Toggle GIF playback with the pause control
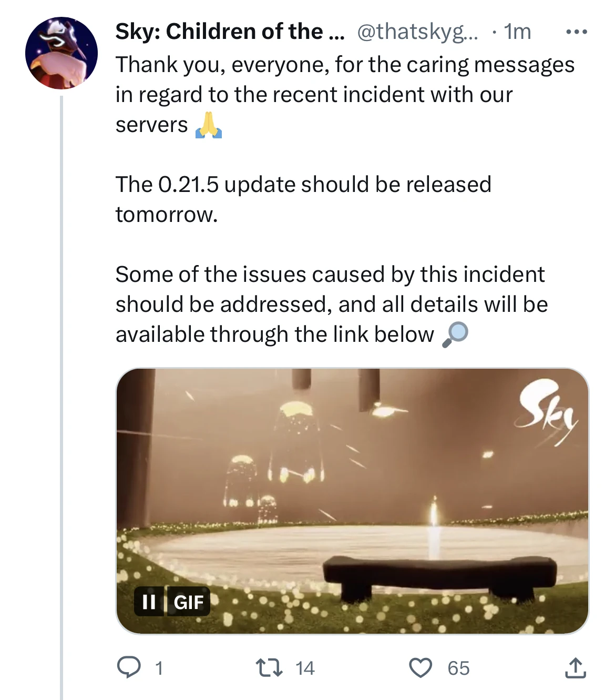 149,602
